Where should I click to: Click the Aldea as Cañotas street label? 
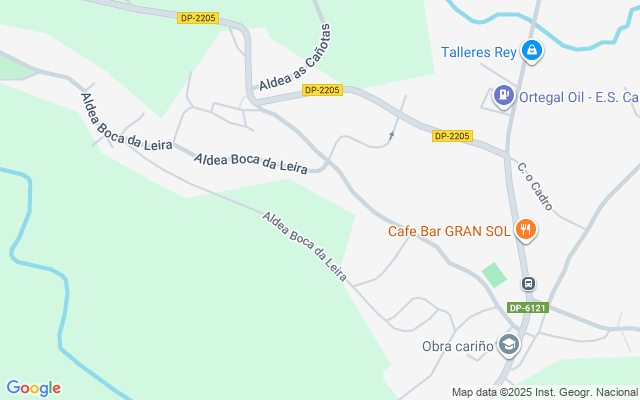[x=294, y=58]
